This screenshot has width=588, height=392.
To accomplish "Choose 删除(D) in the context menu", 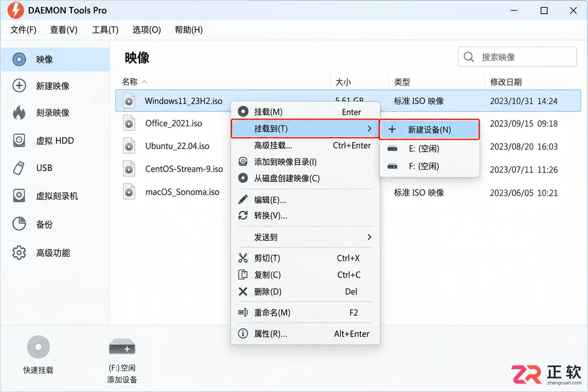I will (305, 292).
